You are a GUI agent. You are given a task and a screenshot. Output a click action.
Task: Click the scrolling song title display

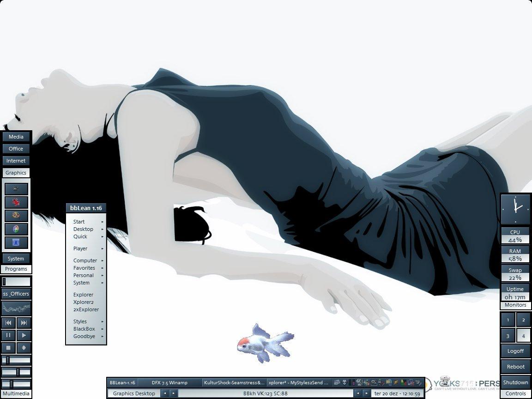(16, 294)
